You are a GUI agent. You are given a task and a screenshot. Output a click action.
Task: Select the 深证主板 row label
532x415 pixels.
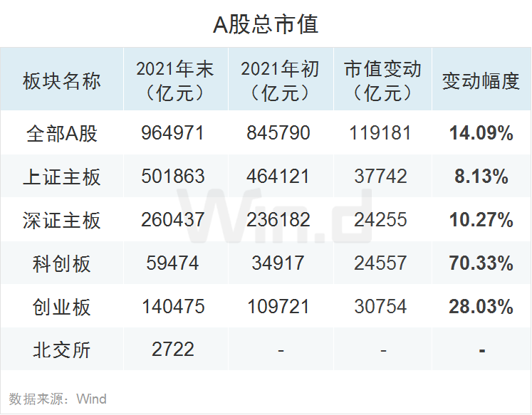point(62,220)
